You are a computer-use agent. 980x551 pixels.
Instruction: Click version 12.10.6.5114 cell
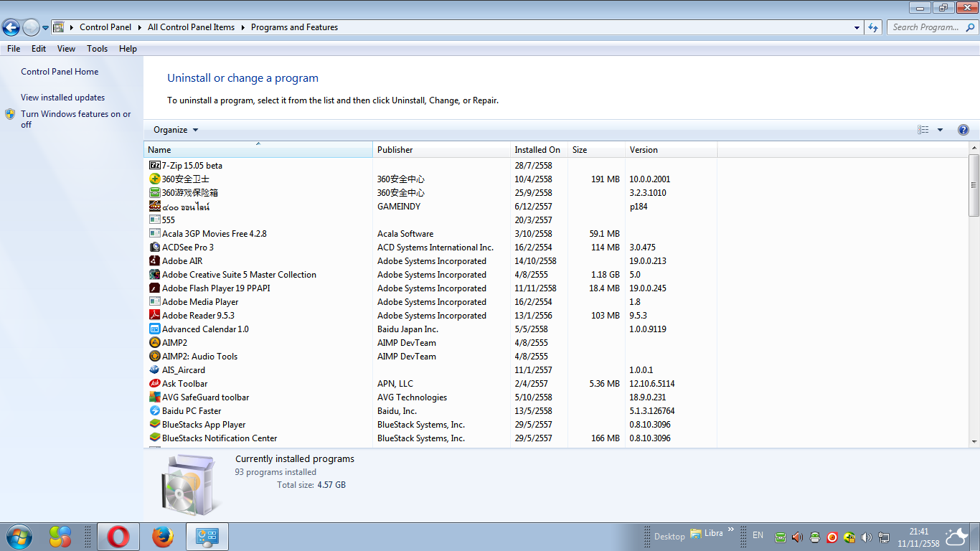tap(652, 384)
